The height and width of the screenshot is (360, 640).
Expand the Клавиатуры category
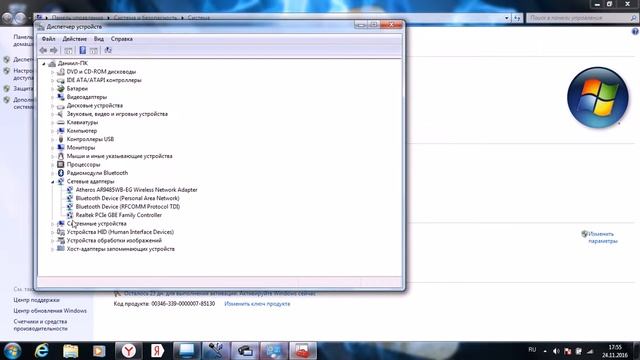52,122
